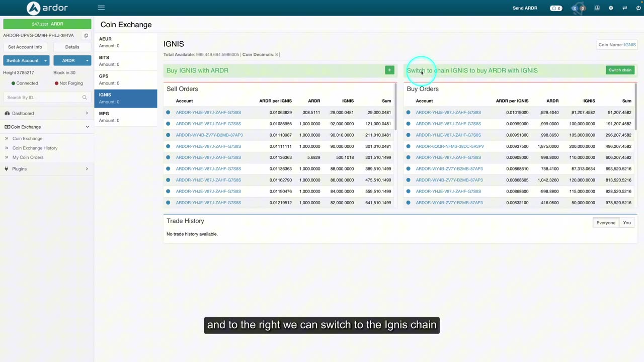Select the IGNIS coin
The height and width of the screenshot is (362, 644).
[126, 98]
